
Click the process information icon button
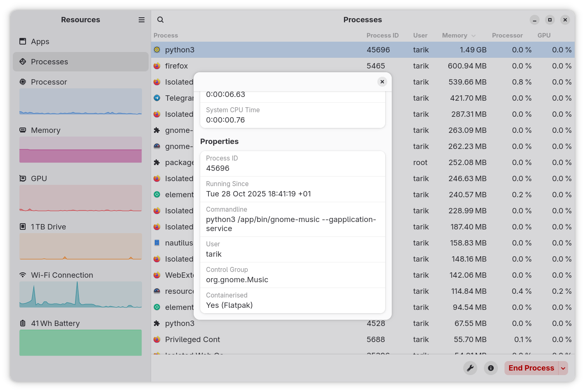pos(491,368)
